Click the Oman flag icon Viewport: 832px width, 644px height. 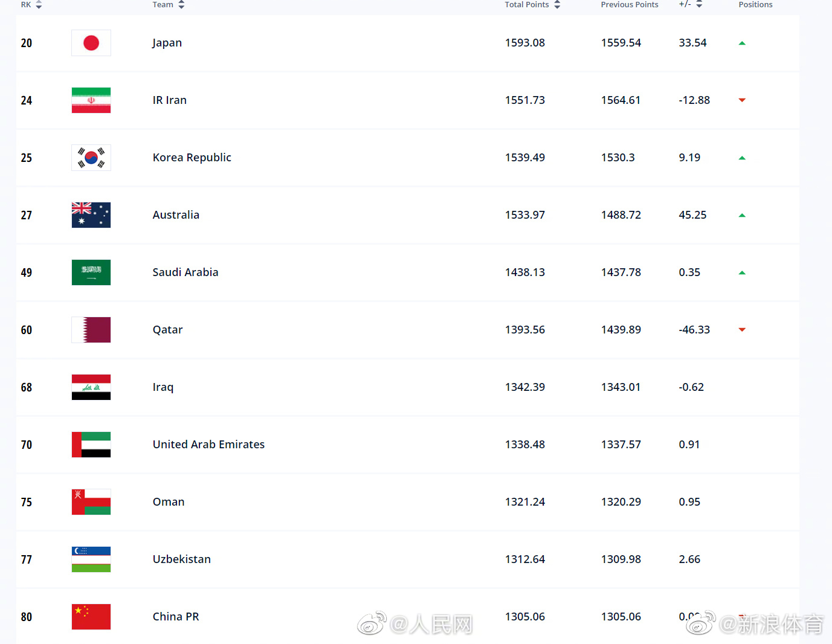point(91,502)
